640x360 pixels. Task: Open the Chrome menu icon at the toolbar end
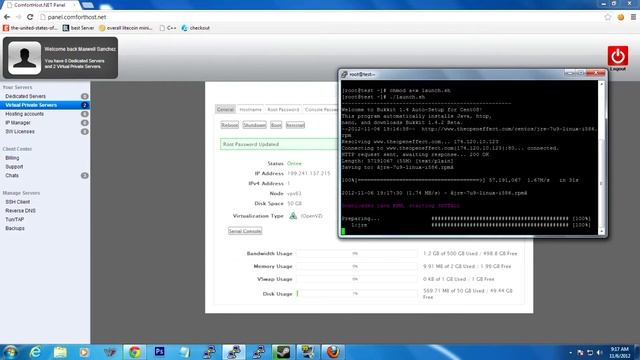click(633, 17)
